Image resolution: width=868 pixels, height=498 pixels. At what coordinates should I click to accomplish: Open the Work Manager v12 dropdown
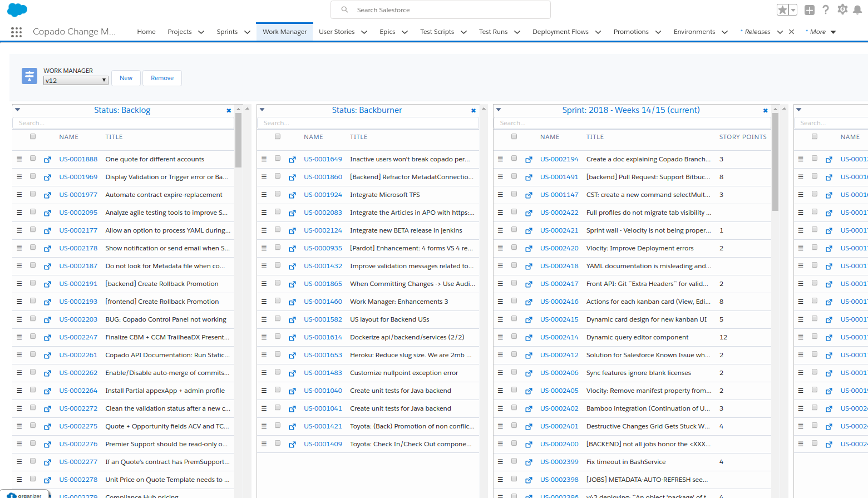click(76, 81)
